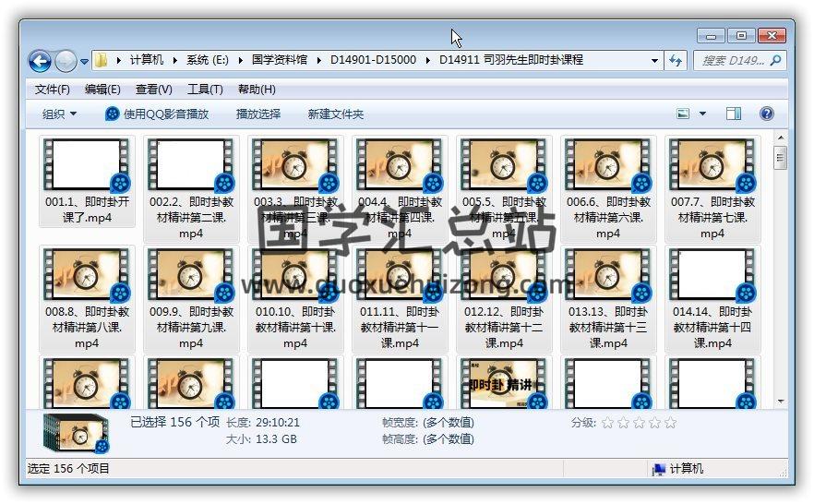
Task: Click file name 014.14、即时卦教材精讲第十四课.mp4
Action: 712,328
